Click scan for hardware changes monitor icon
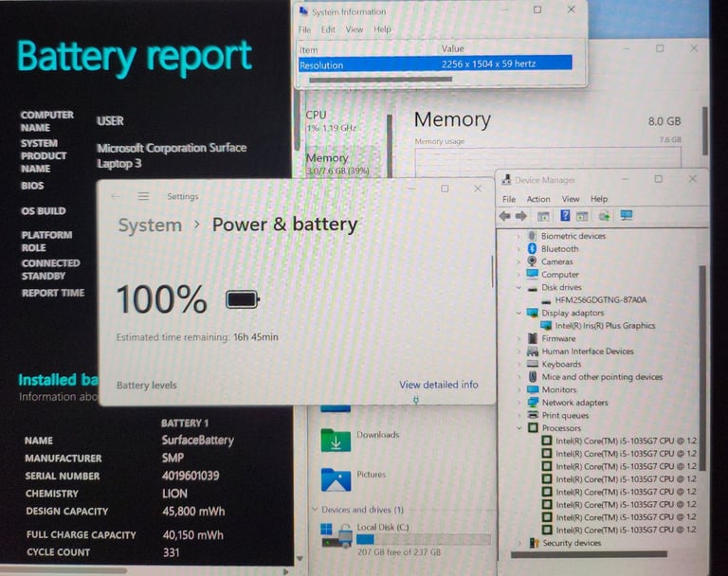The image size is (728, 576). pos(627,215)
